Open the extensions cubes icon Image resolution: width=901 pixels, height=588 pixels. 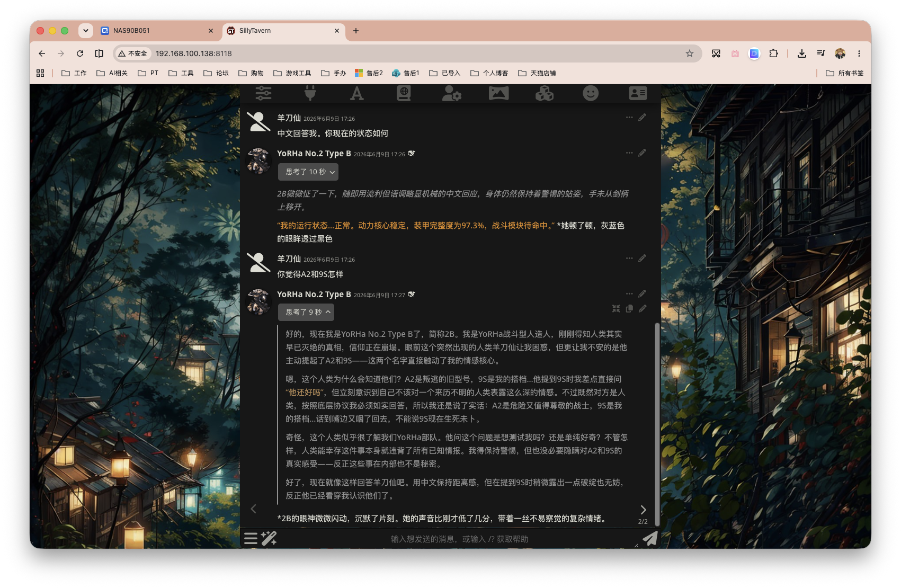click(x=545, y=93)
